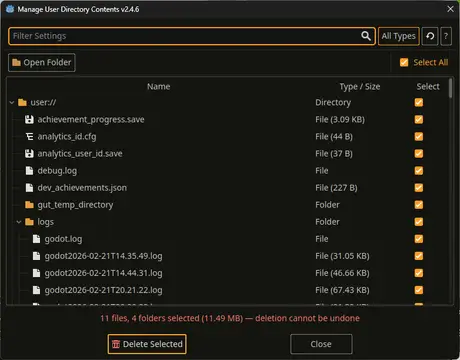Click the Type / Size column header
Image resolution: width=460 pixels, height=360 pixels.
coord(360,87)
